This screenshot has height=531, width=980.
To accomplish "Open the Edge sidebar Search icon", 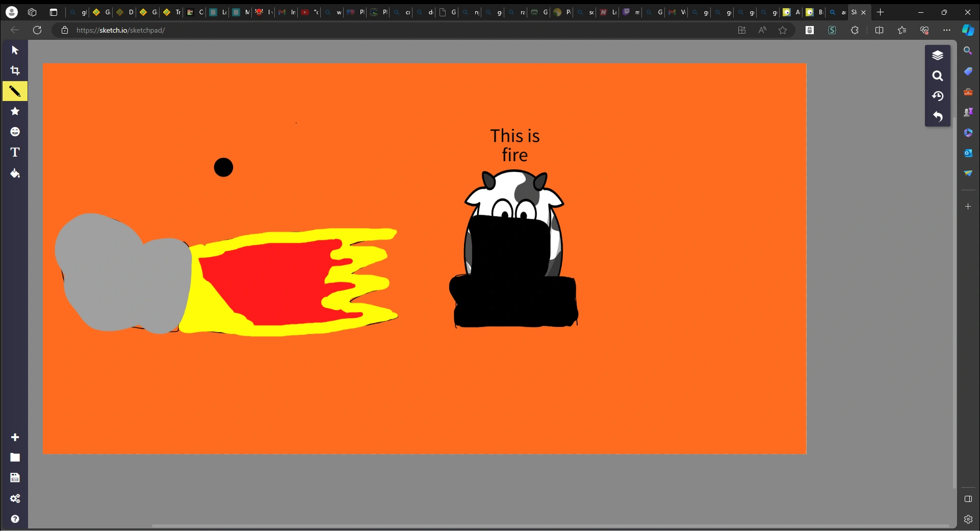I will click(x=968, y=50).
